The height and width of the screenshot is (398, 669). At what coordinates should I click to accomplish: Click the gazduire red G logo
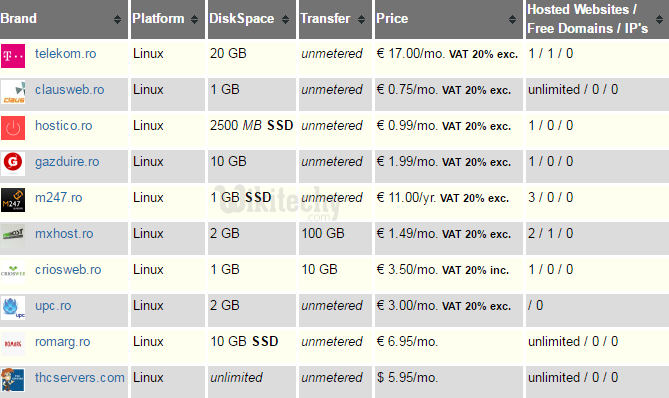(13, 164)
